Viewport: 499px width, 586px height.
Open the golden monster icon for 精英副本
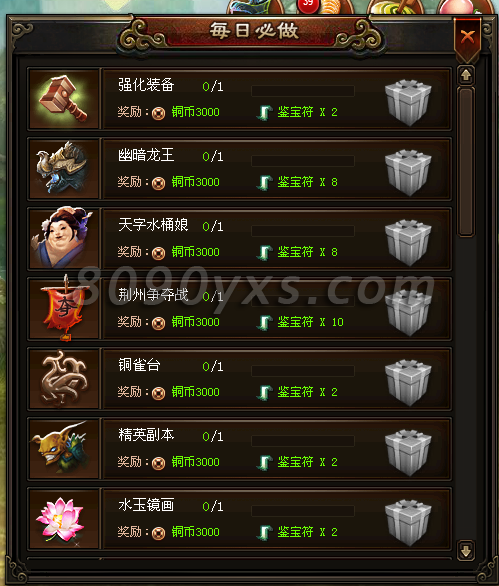point(64,448)
